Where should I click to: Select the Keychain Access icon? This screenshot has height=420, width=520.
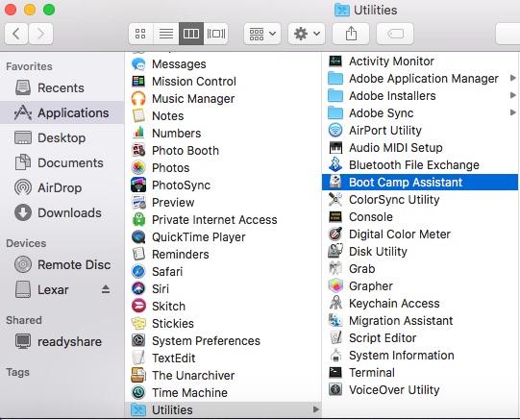point(335,303)
